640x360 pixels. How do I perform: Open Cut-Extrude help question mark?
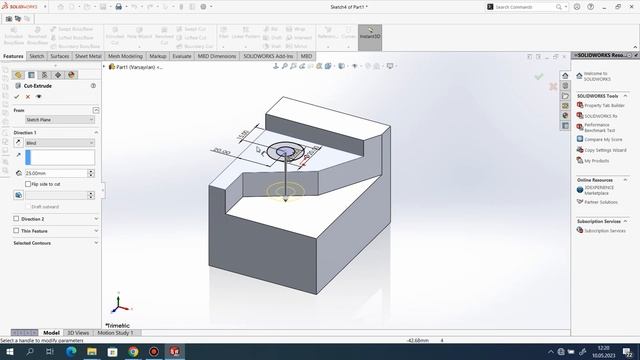[93, 86]
